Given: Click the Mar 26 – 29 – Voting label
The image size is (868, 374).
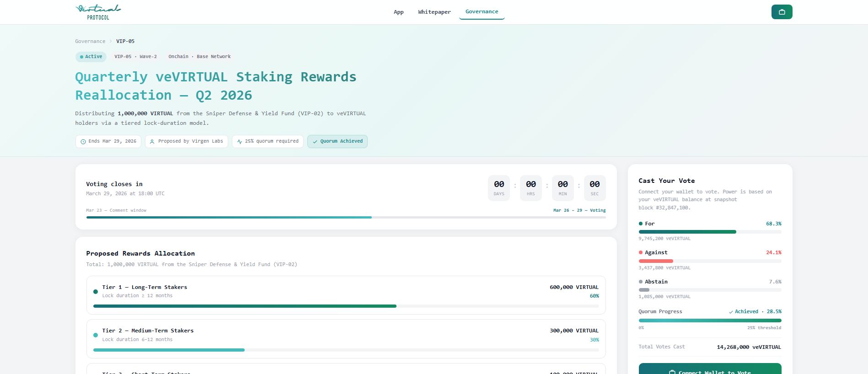Looking at the screenshot, I should point(579,210).
